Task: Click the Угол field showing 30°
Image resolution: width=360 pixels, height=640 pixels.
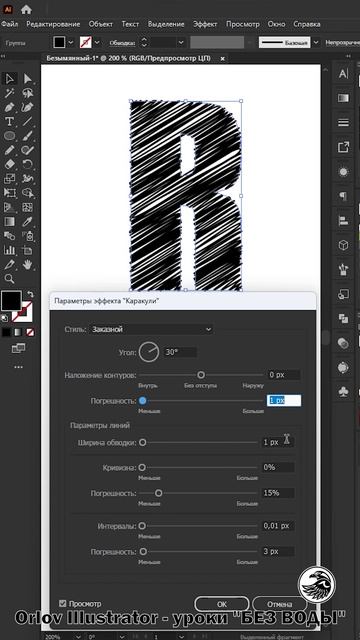Action: 180,352
